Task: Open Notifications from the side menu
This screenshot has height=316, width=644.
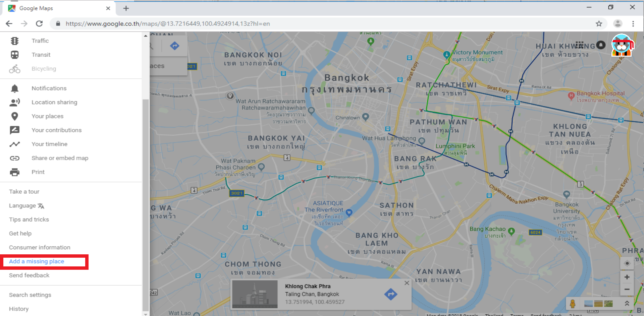Action: pyautogui.click(x=49, y=88)
